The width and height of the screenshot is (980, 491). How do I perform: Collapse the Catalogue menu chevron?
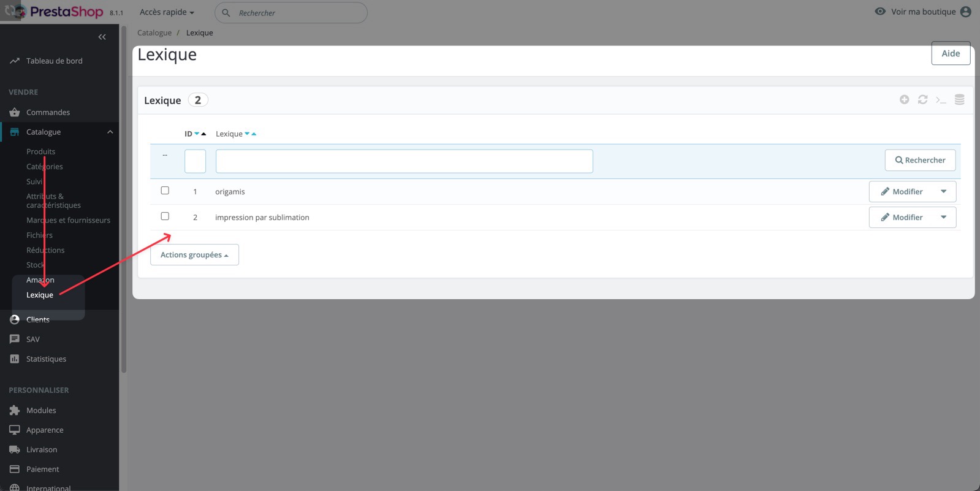click(110, 132)
